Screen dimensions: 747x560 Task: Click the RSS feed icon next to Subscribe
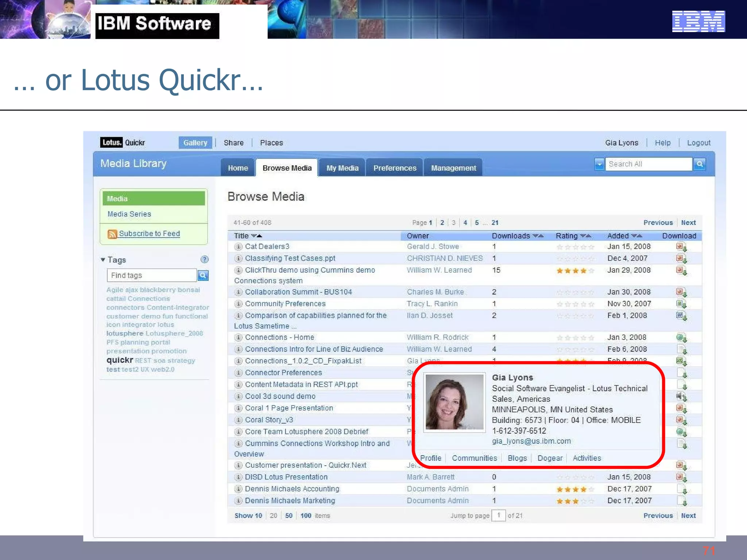[x=112, y=234]
